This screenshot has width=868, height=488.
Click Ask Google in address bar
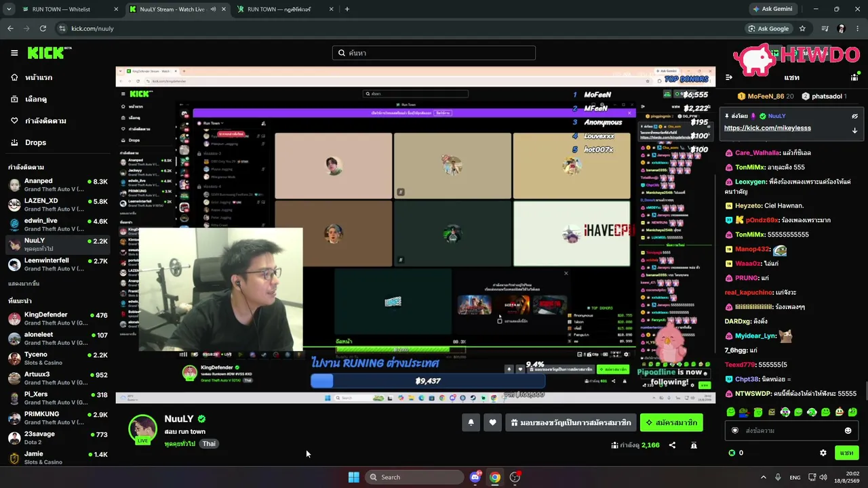[768, 28]
